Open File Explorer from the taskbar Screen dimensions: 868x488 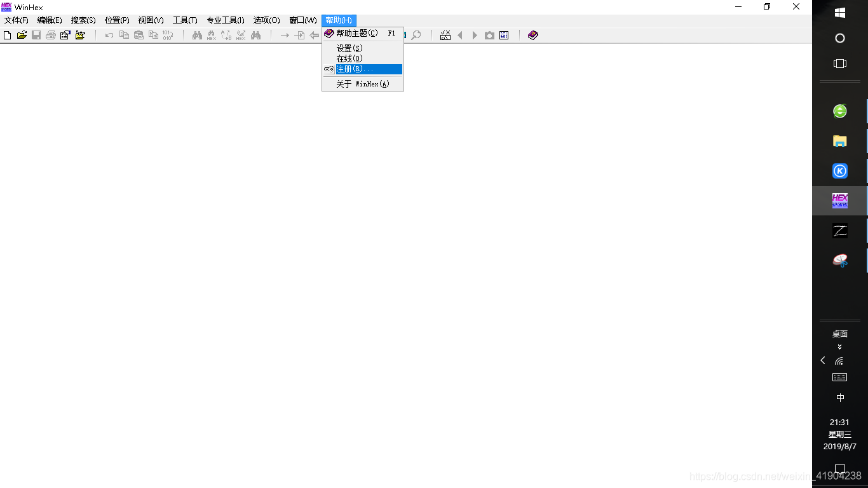[840, 141]
